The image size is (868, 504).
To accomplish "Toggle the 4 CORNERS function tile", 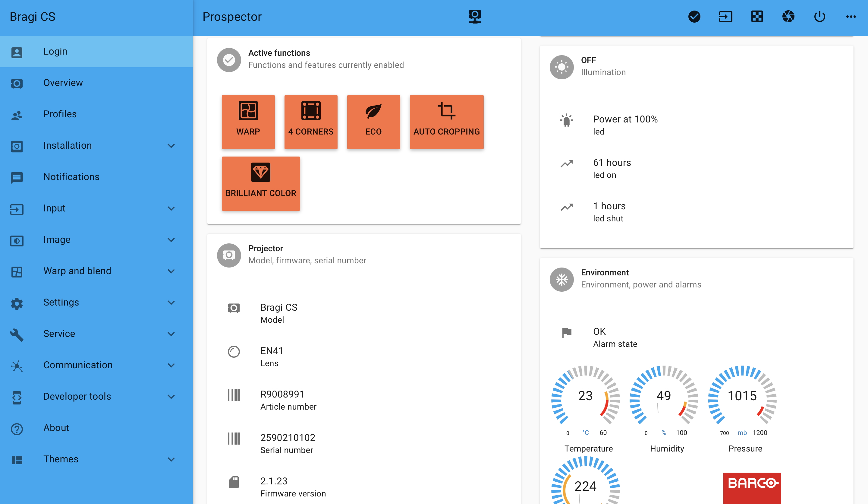I will [x=311, y=122].
